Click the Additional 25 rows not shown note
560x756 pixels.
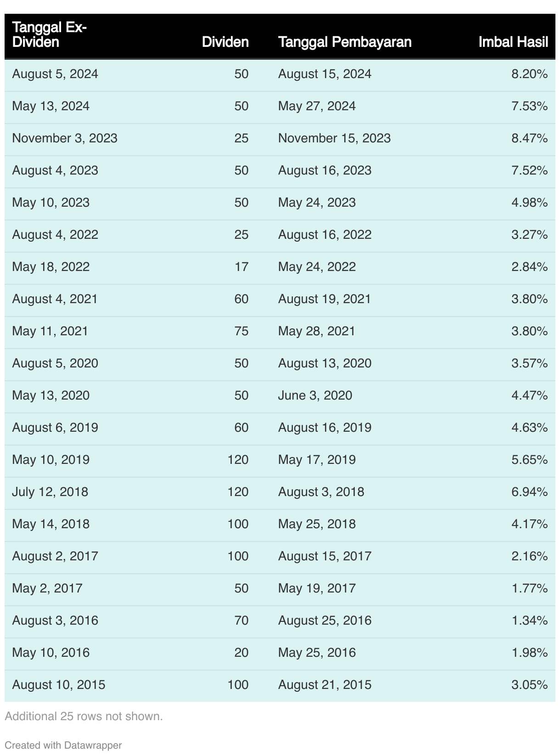[x=84, y=716]
